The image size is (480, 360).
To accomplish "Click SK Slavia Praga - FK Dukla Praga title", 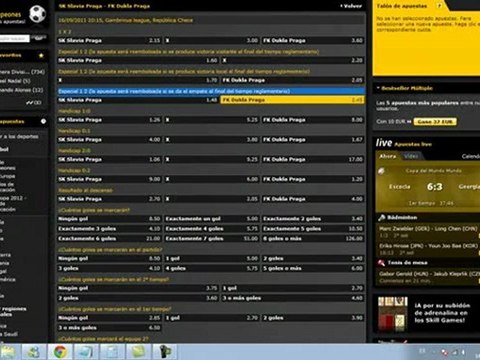I will (x=104, y=6).
